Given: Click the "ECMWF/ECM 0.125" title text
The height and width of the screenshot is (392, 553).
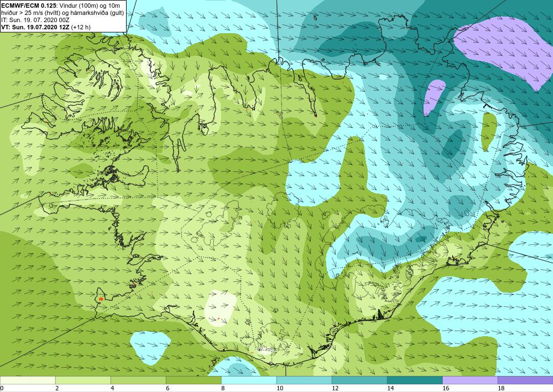Looking at the screenshot, I should point(29,6).
